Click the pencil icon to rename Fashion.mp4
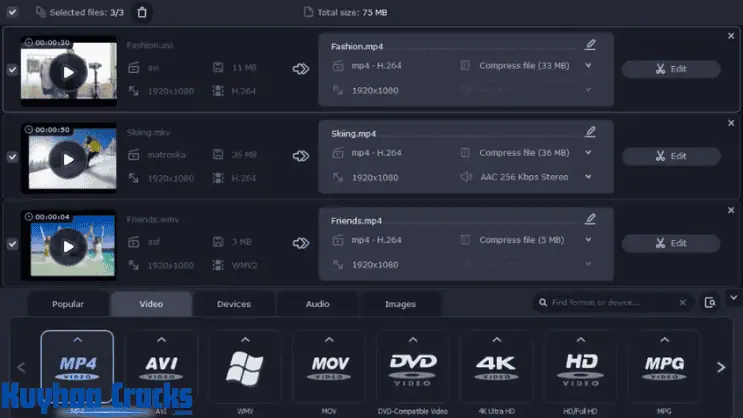 [590, 45]
